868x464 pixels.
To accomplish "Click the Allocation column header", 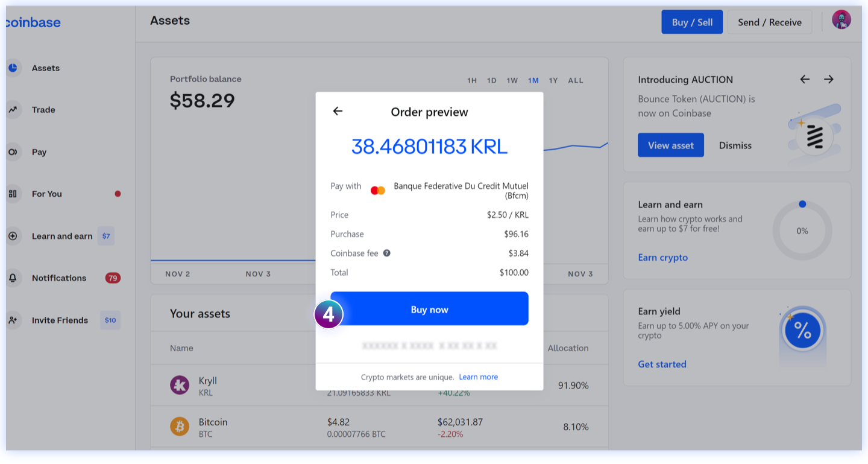I will tap(568, 348).
